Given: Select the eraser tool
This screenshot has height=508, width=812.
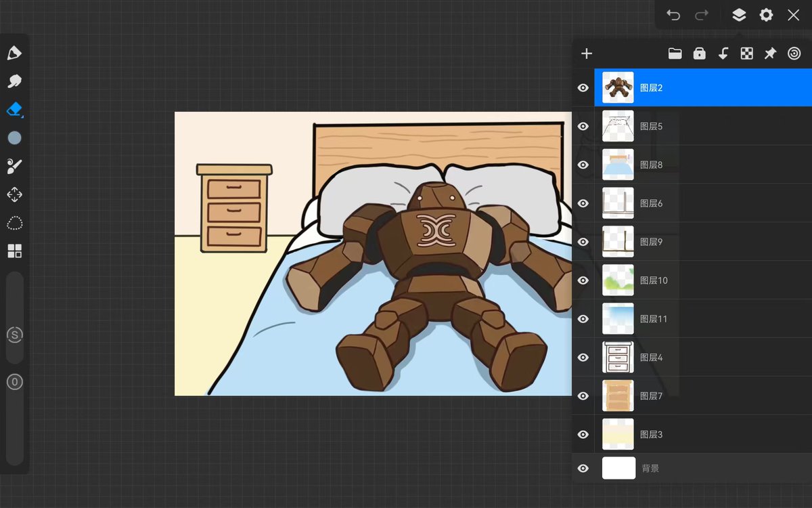Looking at the screenshot, I should [x=14, y=110].
